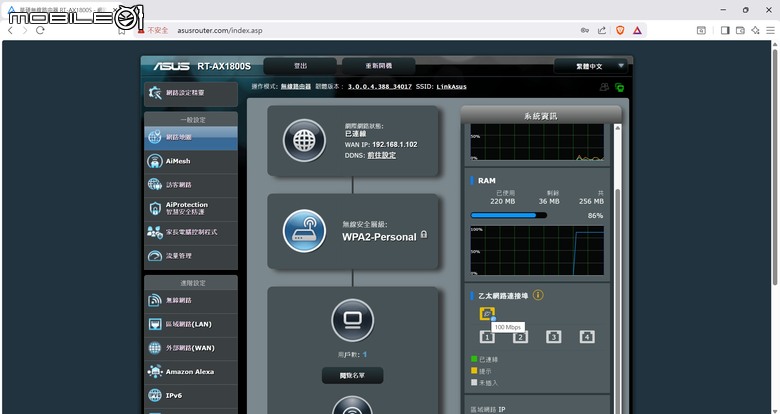Click the WPA2-Personal lock icon
780x414 pixels.
pyautogui.click(x=424, y=234)
